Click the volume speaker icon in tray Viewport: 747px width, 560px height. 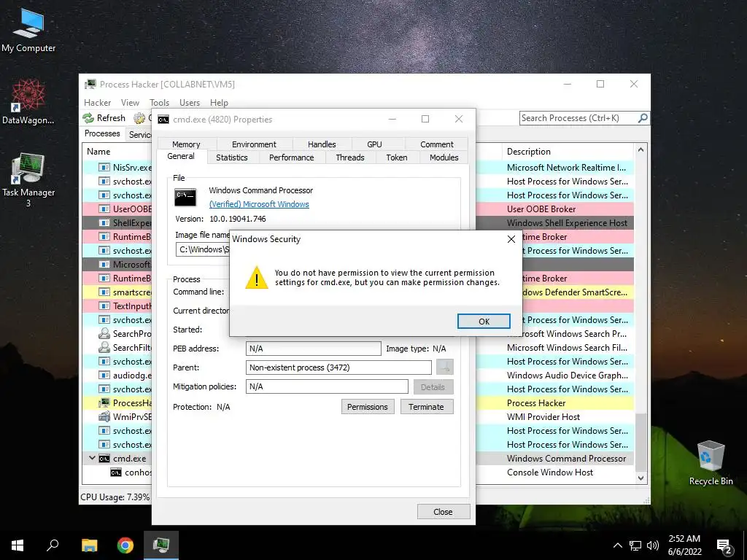pos(653,545)
